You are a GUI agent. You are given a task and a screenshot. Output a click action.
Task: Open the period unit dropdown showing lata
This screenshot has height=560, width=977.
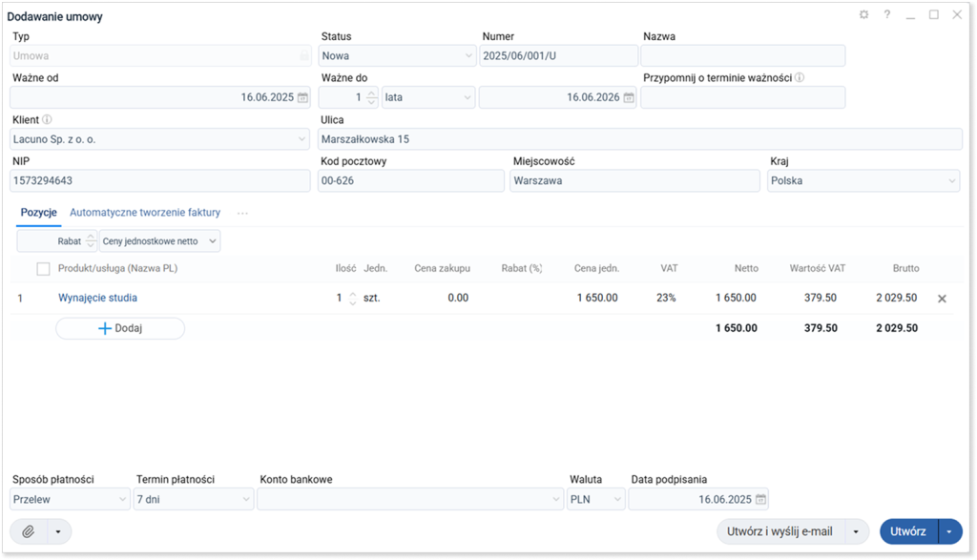(428, 98)
